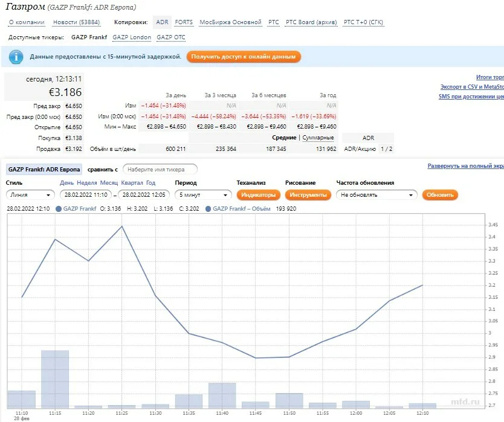Switch to the ADR quotes tab
504x422 pixels.
(x=162, y=22)
